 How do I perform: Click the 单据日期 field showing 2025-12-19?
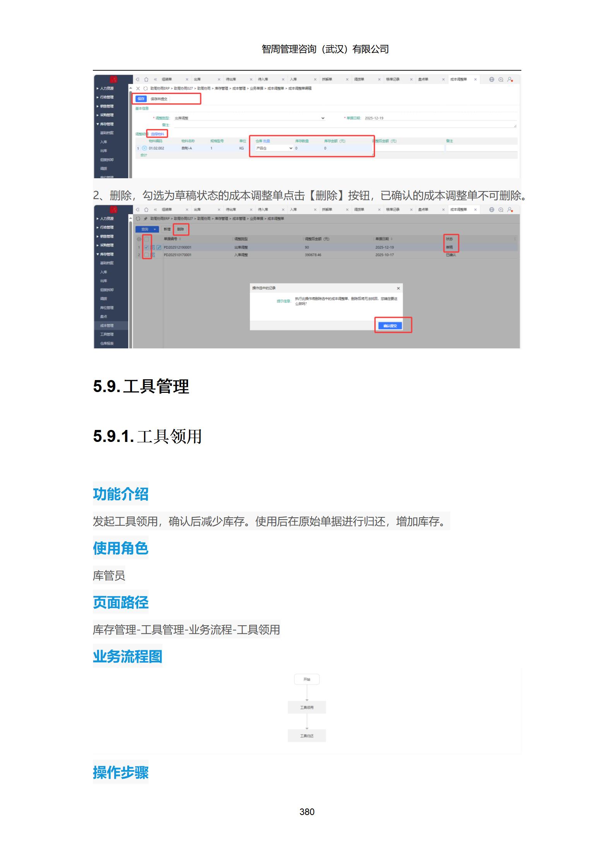[440, 118]
